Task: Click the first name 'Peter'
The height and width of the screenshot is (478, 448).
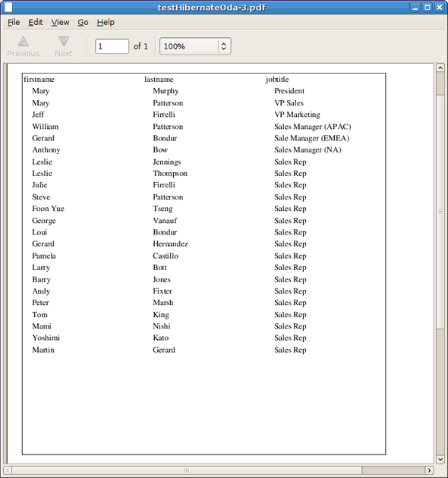Action: coord(40,303)
